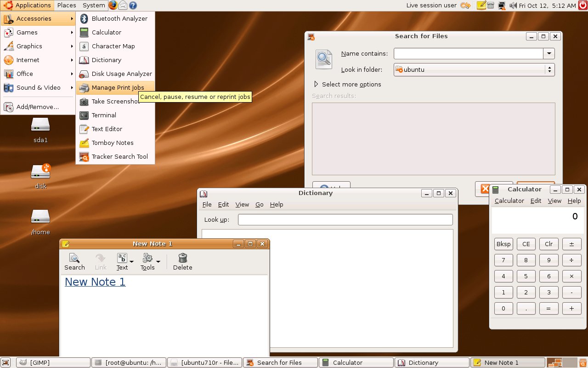
Task: Open the Trash icon in the bottom panel
Action: click(582, 362)
